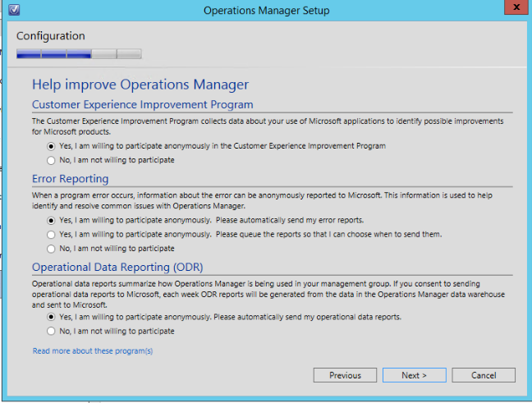Click the Configuration step label
This screenshot has width=532, height=403.
point(50,36)
